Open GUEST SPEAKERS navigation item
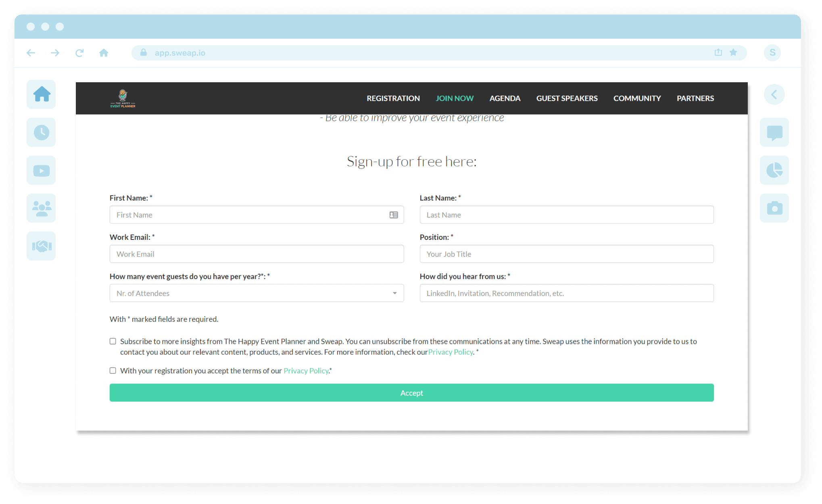The width and height of the screenshot is (822, 504). click(567, 98)
